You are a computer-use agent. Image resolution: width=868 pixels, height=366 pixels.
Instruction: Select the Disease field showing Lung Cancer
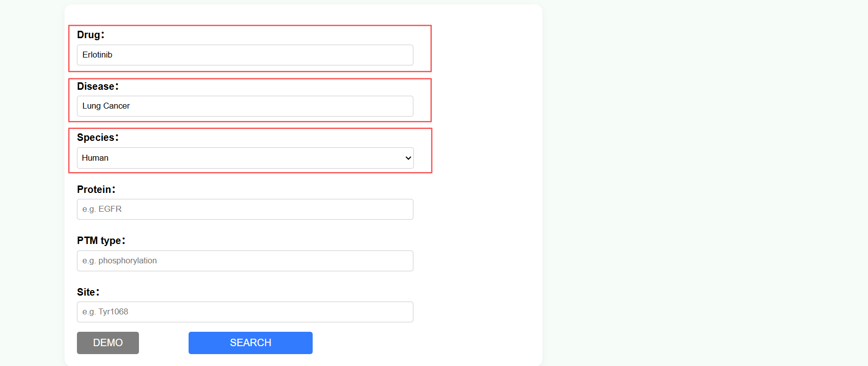pyautogui.click(x=245, y=106)
